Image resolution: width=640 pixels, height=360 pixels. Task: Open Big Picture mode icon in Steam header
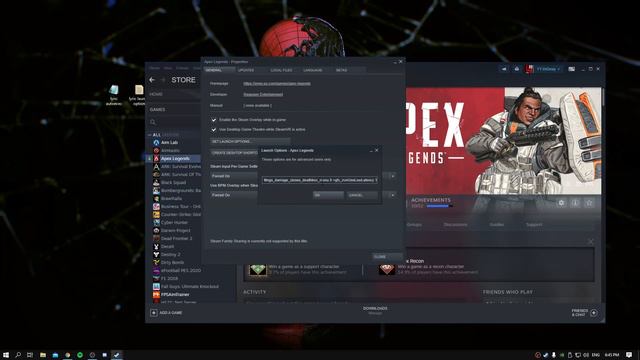click(x=571, y=69)
